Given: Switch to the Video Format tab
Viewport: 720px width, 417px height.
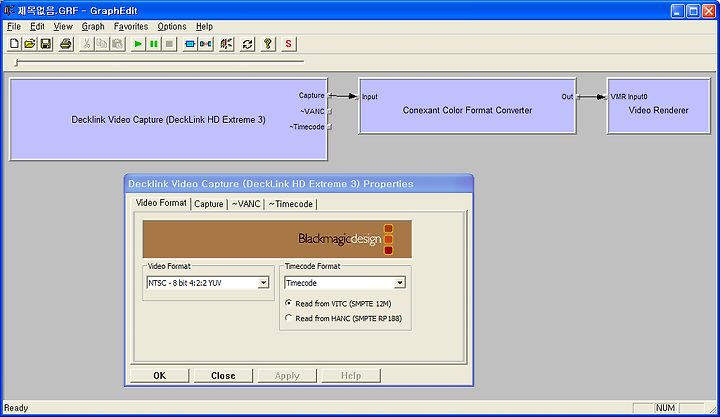Looking at the screenshot, I should point(161,203).
